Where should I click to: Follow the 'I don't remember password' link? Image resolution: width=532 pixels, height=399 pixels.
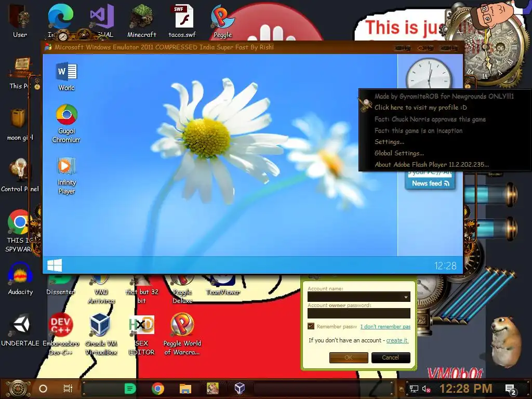click(x=385, y=326)
